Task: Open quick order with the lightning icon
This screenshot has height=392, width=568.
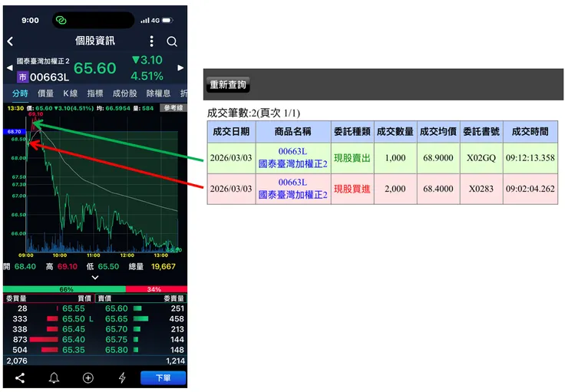Action: [x=122, y=378]
